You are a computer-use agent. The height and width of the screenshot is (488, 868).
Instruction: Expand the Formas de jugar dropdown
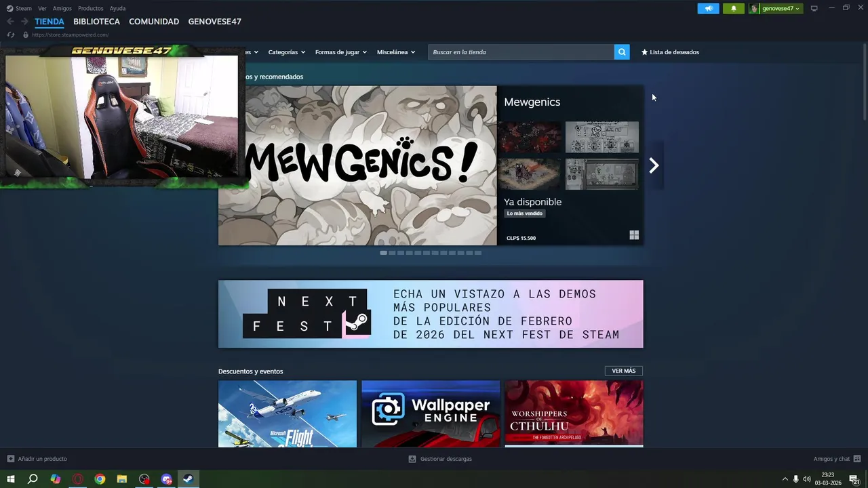(340, 52)
